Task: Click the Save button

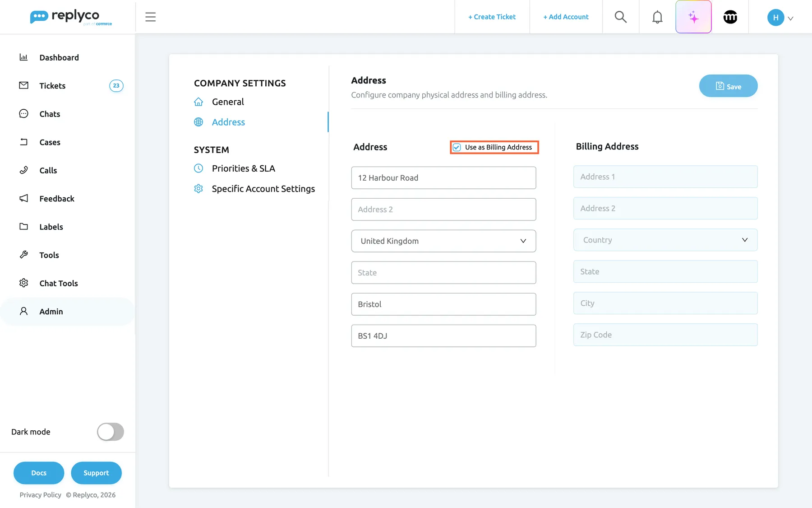Action: point(728,86)
